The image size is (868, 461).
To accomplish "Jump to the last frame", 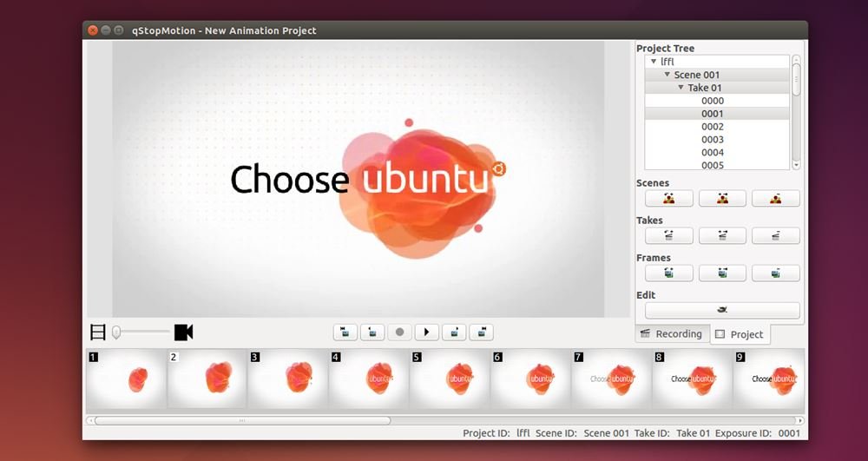I will (481, 332).
